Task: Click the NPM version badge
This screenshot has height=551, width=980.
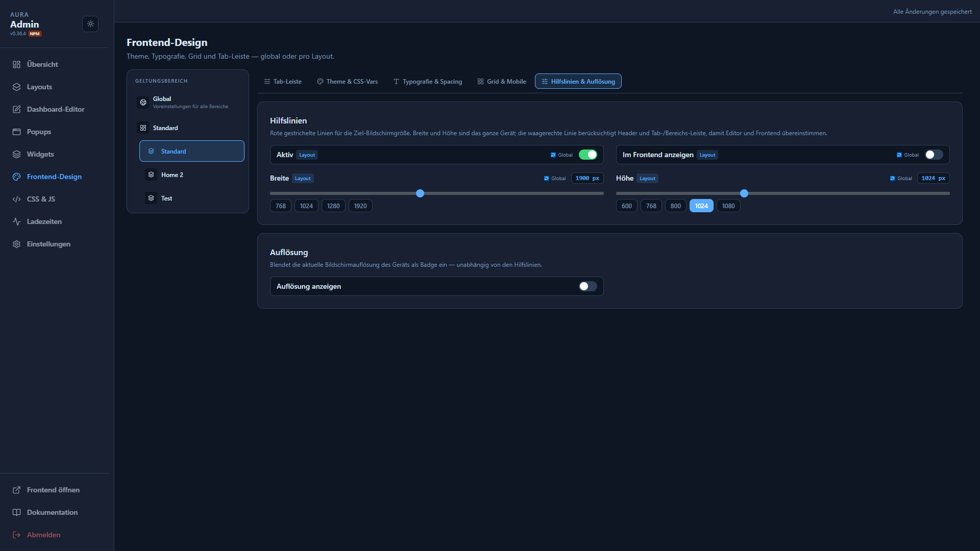Action: pyautogui.click(x=35, y=34)
